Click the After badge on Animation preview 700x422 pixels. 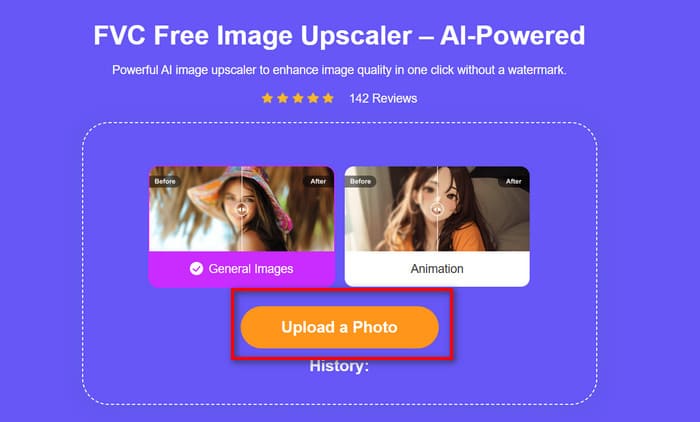tap(514, 181)
